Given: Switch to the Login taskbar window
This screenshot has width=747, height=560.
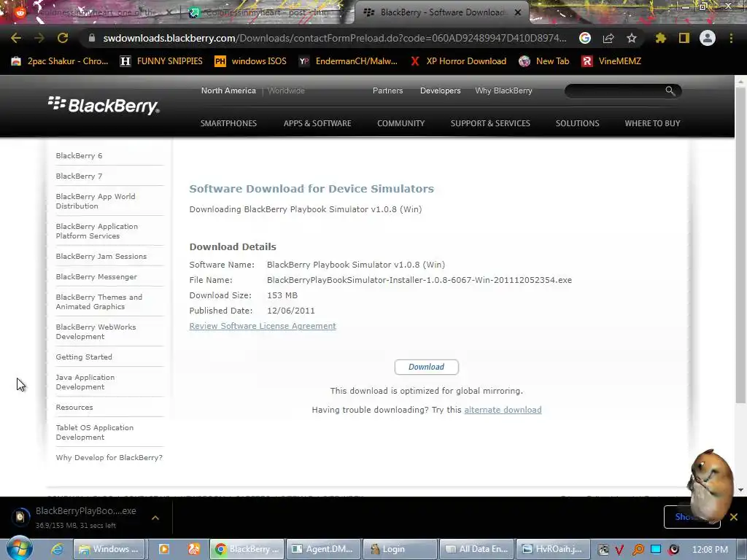Looking at the screenshot, I should coord(400,549).
